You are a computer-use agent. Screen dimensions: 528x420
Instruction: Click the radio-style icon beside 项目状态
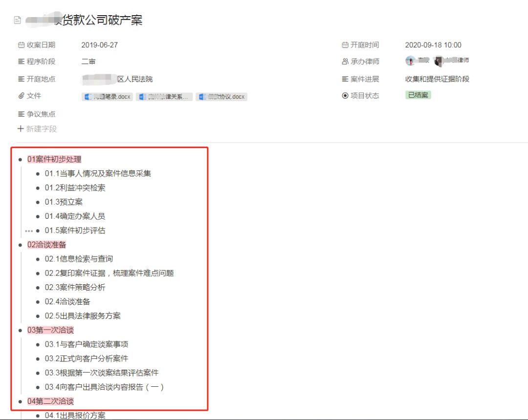(345, 96)
